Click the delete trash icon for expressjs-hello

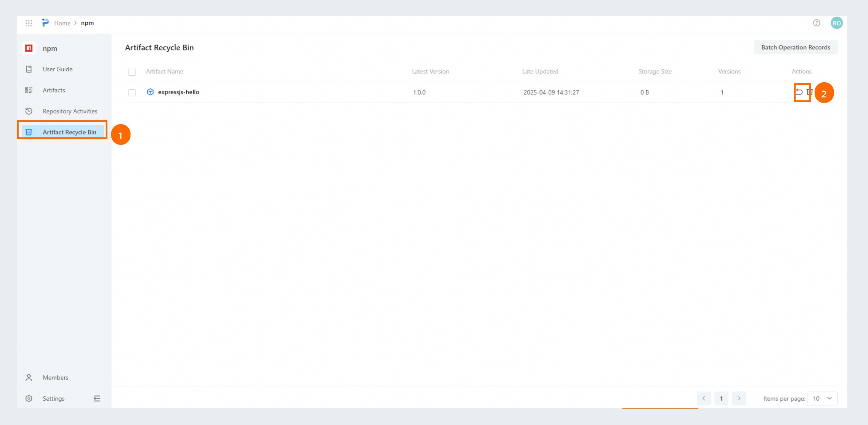809,92
